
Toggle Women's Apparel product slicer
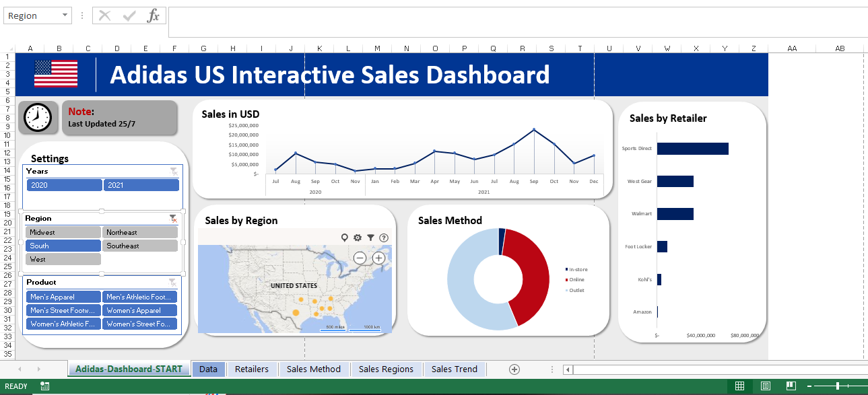[x=139, y=310]
